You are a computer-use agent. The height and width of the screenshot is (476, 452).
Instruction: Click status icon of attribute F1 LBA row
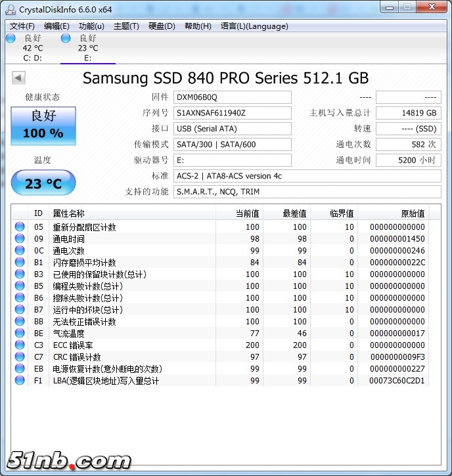[20, 380]
